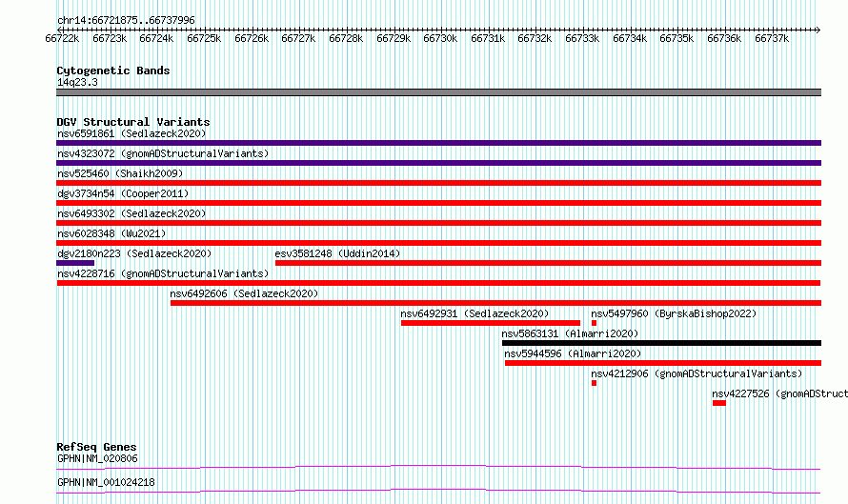Image resolution: width=848 pixels, height=504 pixels.
Task: Select the red nsv6492606 variant bar
Action: [495, 303]
